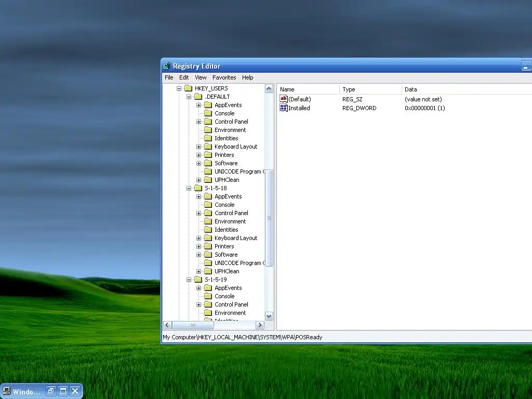This screenshot has height=399, width=532.
Task: Select the S-1-5-18 folder icon
Action: pyautogui.click(x=198, y=188)
